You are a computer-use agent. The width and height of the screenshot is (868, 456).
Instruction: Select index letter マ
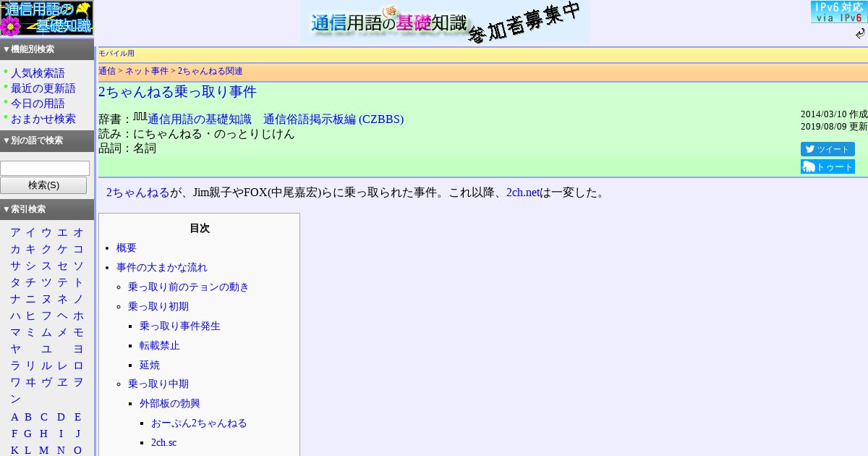pos(15,332)
